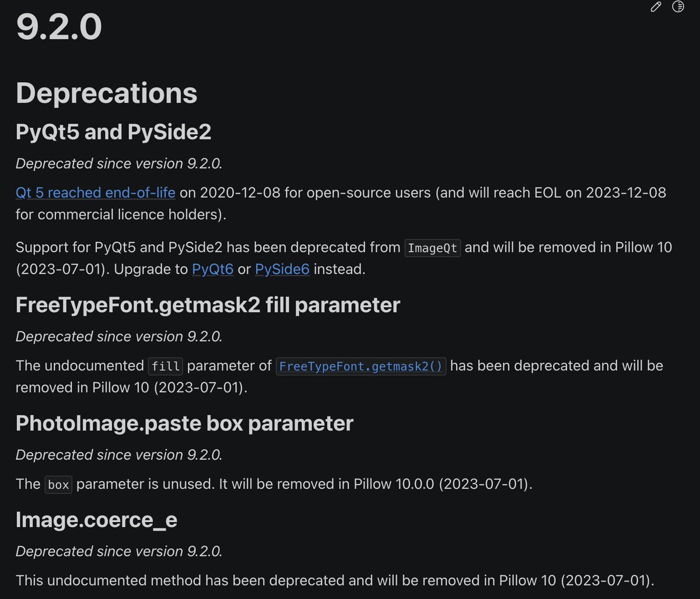This screenshot has width=700, height=599.
Task: Click 'Deprecated since version 9.2.0.' under PyQt5 heading
Action: tap(119, 163)
